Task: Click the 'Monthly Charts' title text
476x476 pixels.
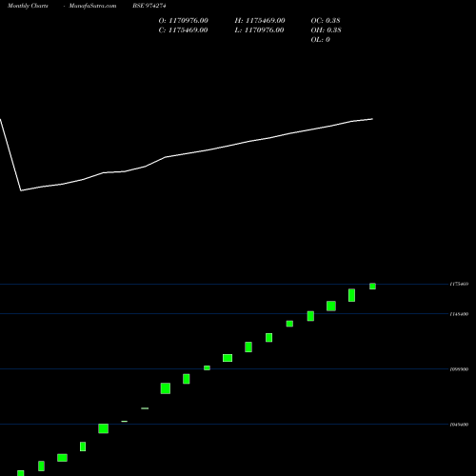Action: click(28, 6)
